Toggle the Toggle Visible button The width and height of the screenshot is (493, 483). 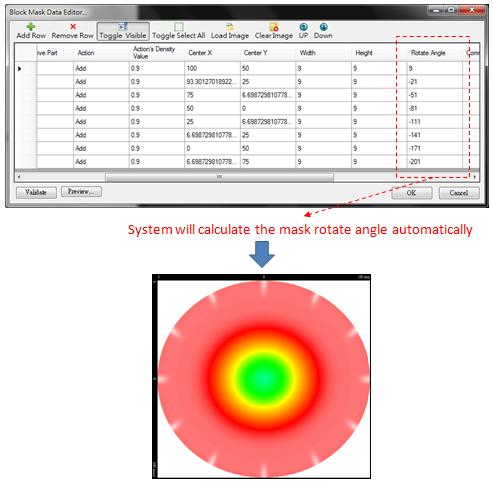[123, 31]
